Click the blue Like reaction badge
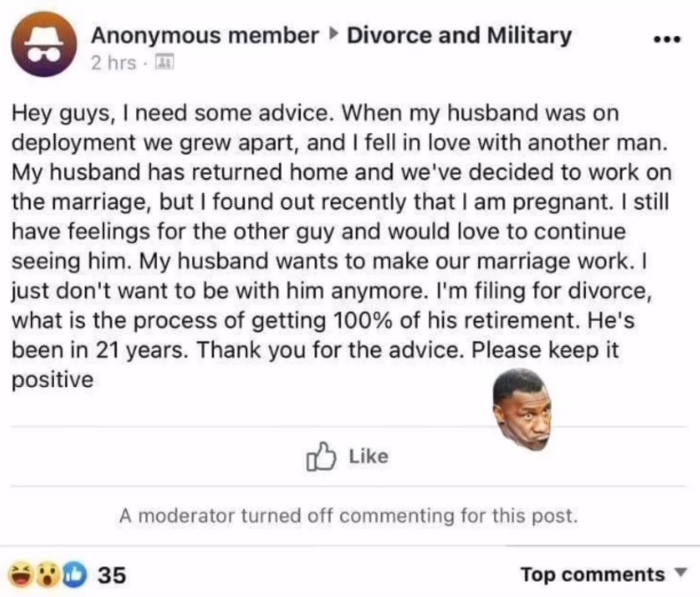Viewport: 700px width, 597px height. point(74,575)
